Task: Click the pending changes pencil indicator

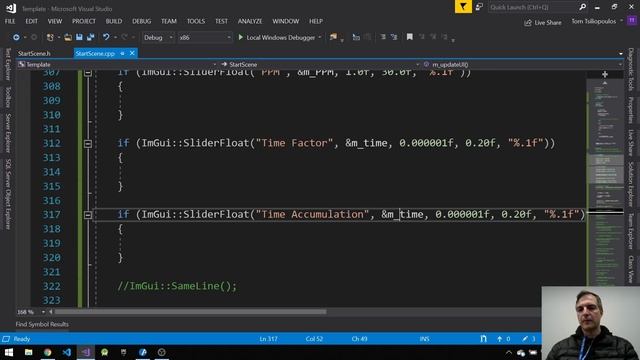Action: click(529, 339)
